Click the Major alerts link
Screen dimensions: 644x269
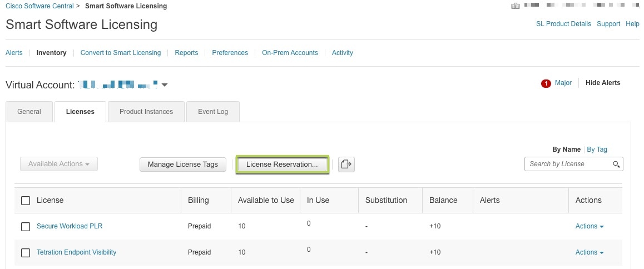(x=563, y=83)
